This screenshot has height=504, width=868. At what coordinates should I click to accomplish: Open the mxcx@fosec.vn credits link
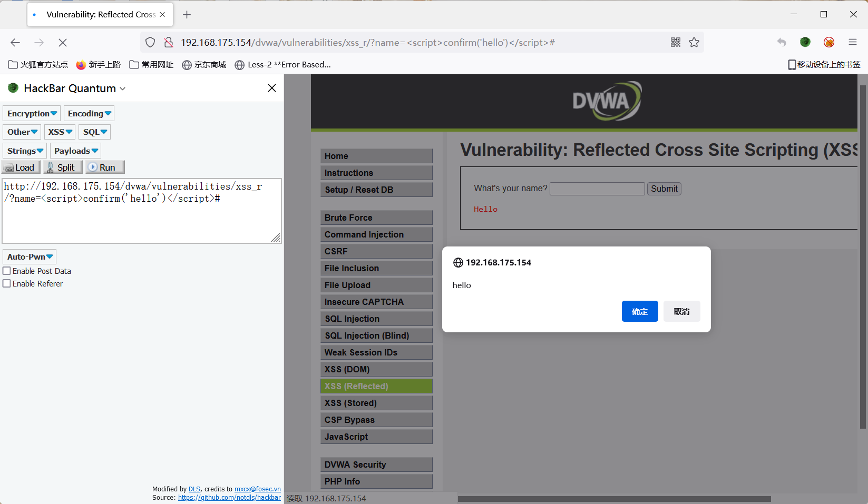(x=258, y=489)
